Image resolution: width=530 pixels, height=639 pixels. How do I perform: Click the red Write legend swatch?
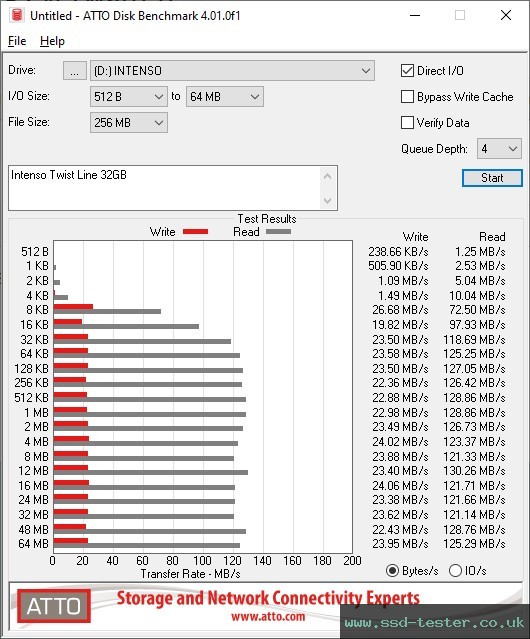click(x=196, y=231)
